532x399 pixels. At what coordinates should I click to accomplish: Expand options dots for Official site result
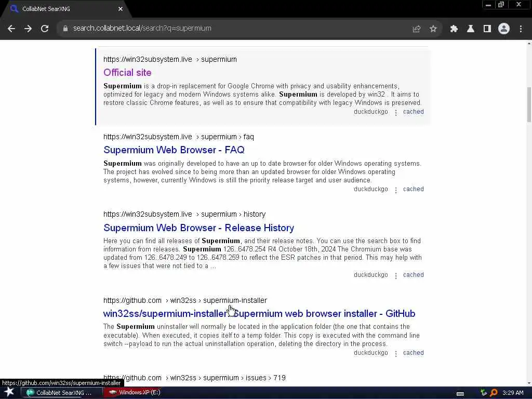[x=395, y=112]
